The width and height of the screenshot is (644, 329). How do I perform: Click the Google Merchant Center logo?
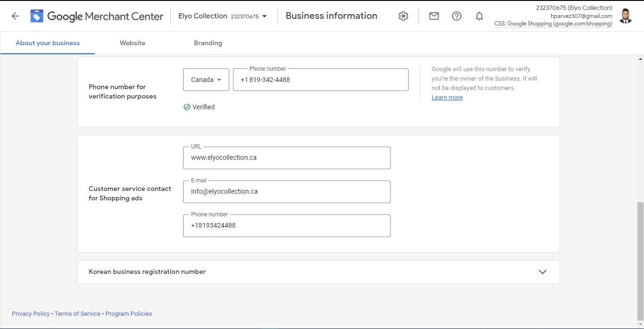click(37, 16)
